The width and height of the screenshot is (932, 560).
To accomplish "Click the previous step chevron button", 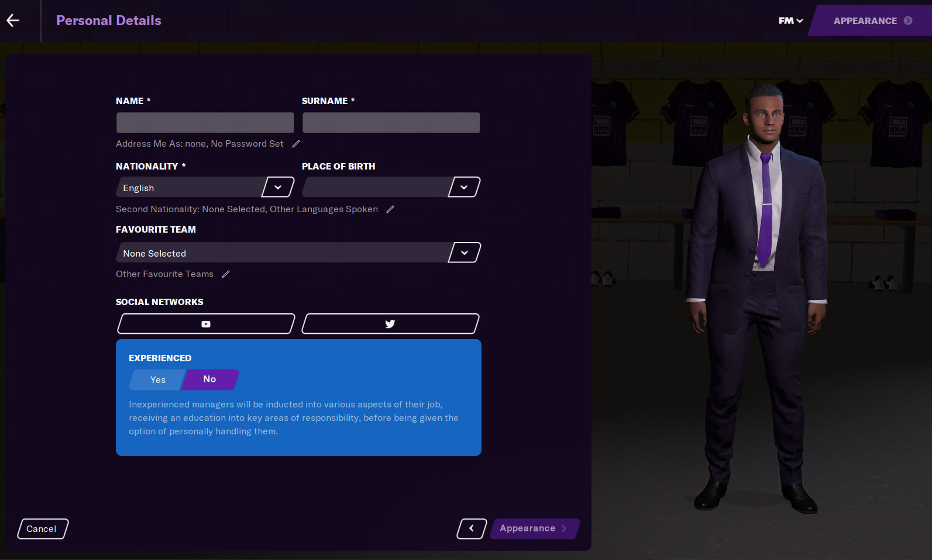I will click(472, 528).
